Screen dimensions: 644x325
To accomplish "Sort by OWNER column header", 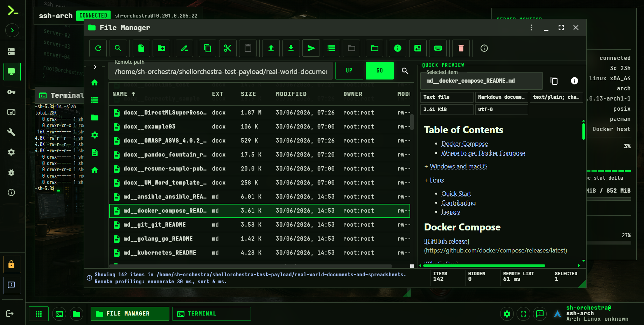I will tap(353, 94).
